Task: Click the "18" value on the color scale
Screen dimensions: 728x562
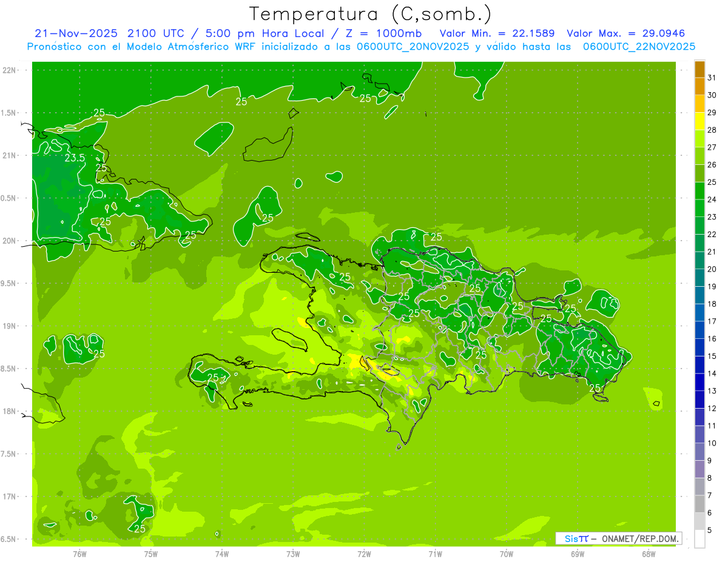Action: pyautogui.click(x=712, y=304)
